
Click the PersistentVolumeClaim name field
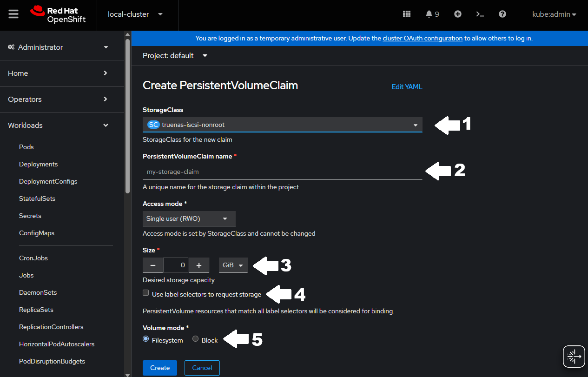pyautogui.click(x=282, y=172)
